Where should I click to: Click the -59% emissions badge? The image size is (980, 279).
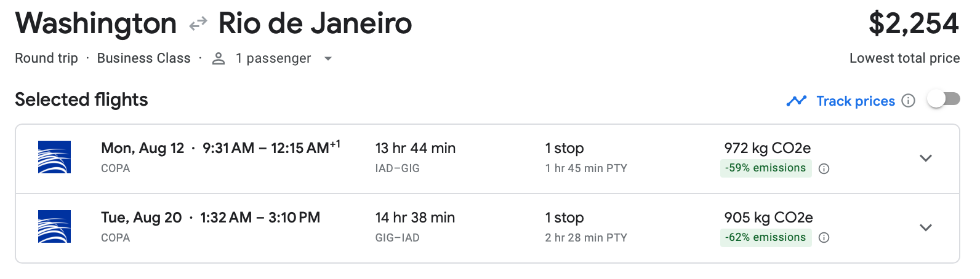click(765, 168)
